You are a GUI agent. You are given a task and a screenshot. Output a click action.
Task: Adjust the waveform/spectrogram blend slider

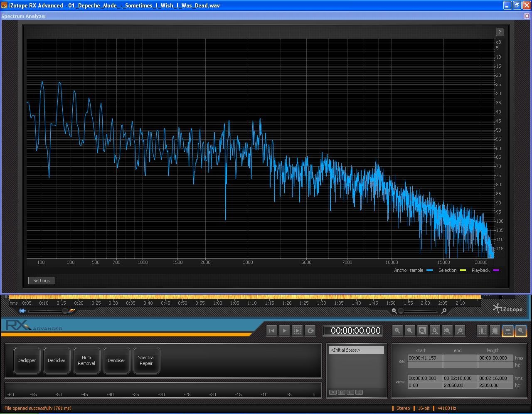[x=65, y=311]
